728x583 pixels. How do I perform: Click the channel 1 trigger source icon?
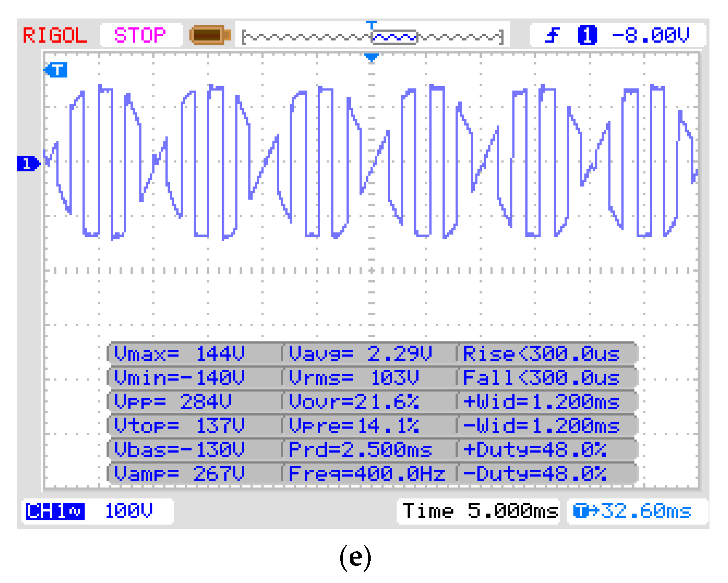(587, 34)
